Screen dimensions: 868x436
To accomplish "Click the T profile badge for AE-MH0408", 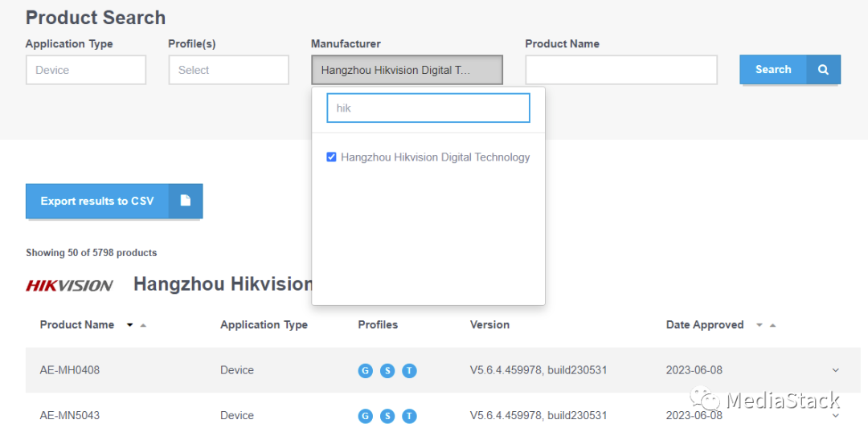I will (409, 371).
